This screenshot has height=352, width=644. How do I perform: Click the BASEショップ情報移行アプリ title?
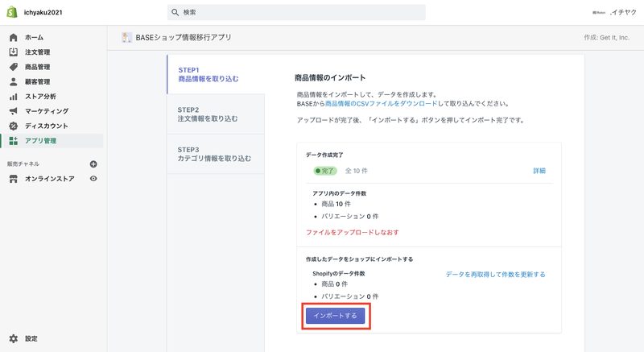pos(184,37)
